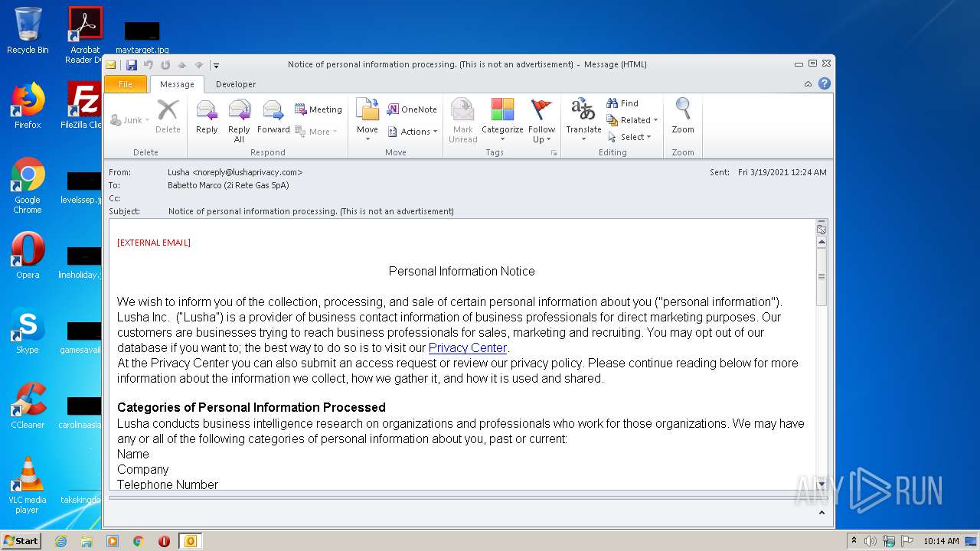The image size is (980, 551).
Task: Go to next item arrow in quick access toolbar
Action: pos(198,65)
